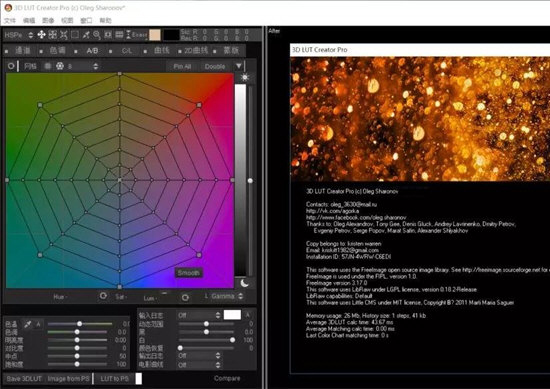Open the 色调 tab
The width and height of the screenshot is (550, 389).
click(57, 51)
